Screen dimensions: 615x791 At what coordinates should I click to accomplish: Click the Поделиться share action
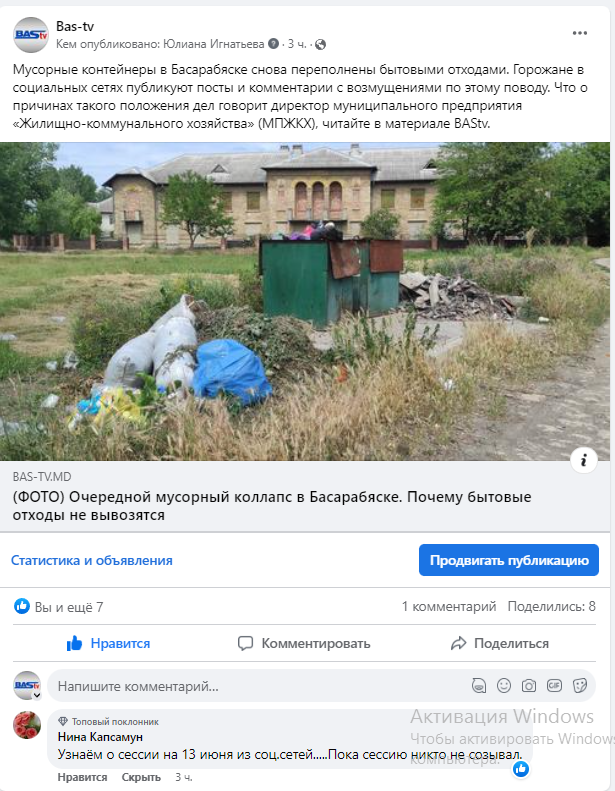click(x=499, y=643)
